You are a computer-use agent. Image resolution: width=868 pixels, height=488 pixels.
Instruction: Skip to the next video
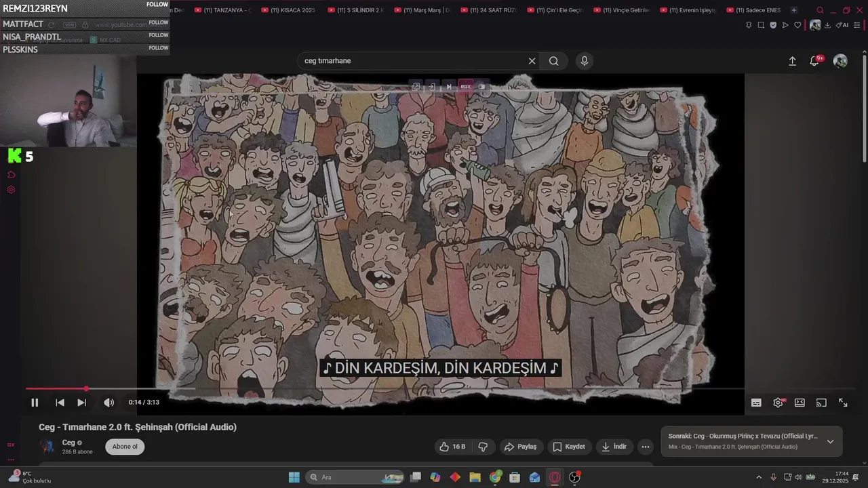pos(81,403)
